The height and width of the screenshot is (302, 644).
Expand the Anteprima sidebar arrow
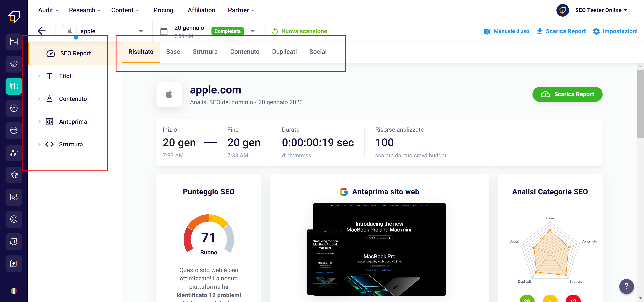40,122
